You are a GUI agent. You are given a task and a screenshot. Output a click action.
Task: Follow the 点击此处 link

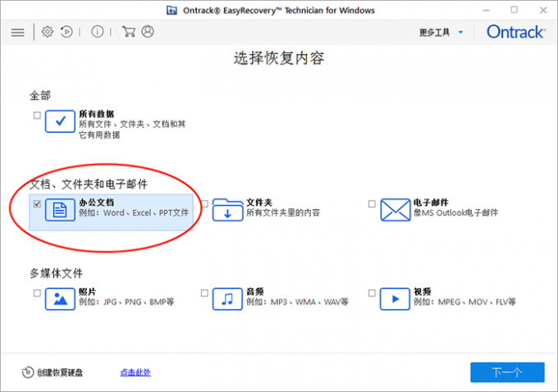pyautogui.click(x=135, y=372)
